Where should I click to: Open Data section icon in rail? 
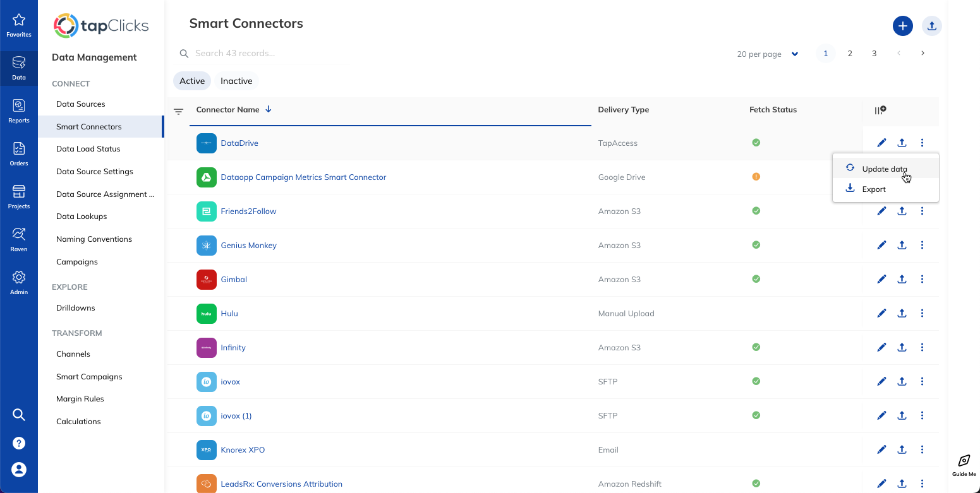click(19, 68)
